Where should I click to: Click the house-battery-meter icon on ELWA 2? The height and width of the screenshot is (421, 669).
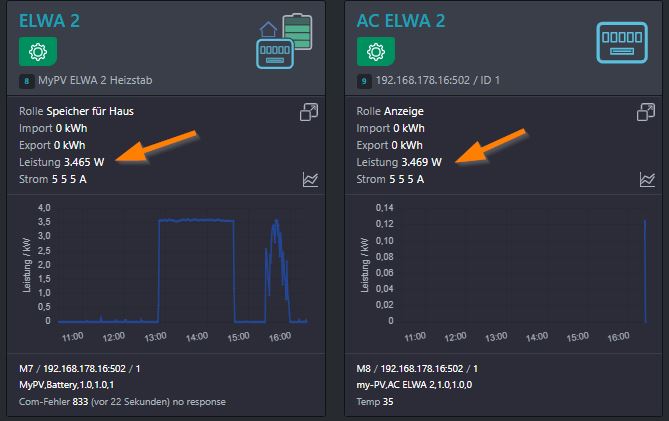tap(284, 41)
